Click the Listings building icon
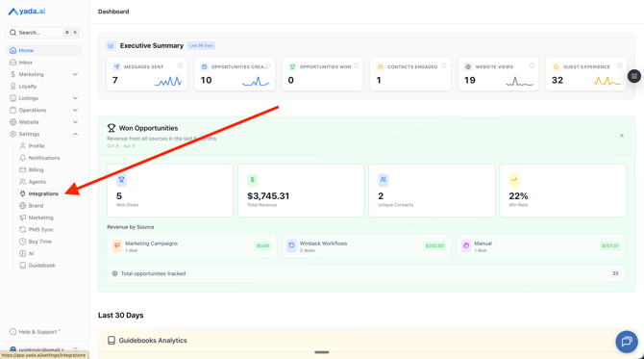This screenshot has height=359, width=644. click(x=13, y=98)
